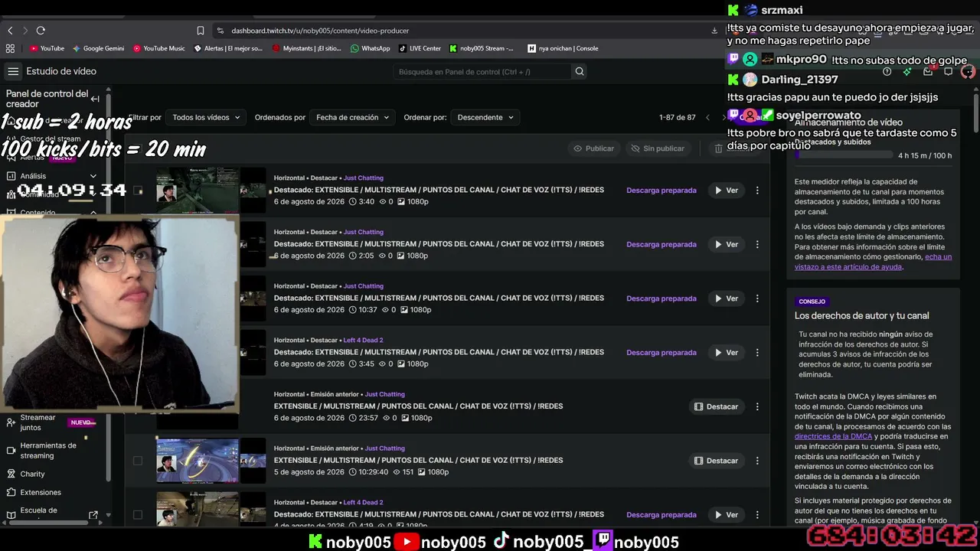Click the Búsqueda en Panel de control search field

482,71
